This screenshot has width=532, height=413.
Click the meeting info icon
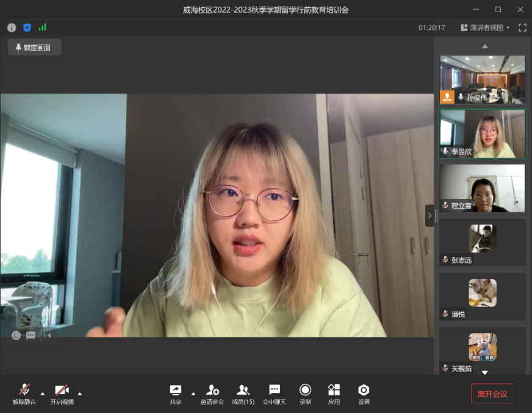[x=12, y=27]
